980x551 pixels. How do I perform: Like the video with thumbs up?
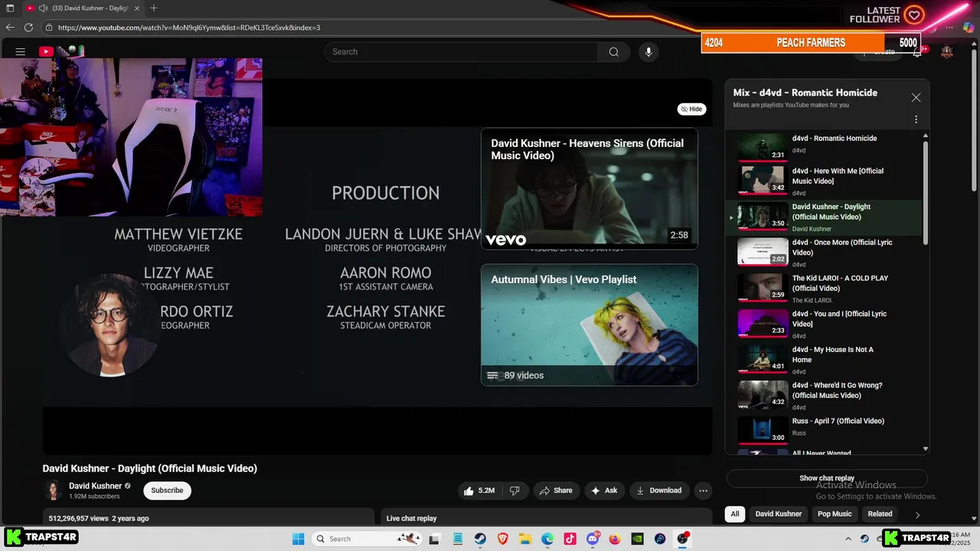[479, 491]
